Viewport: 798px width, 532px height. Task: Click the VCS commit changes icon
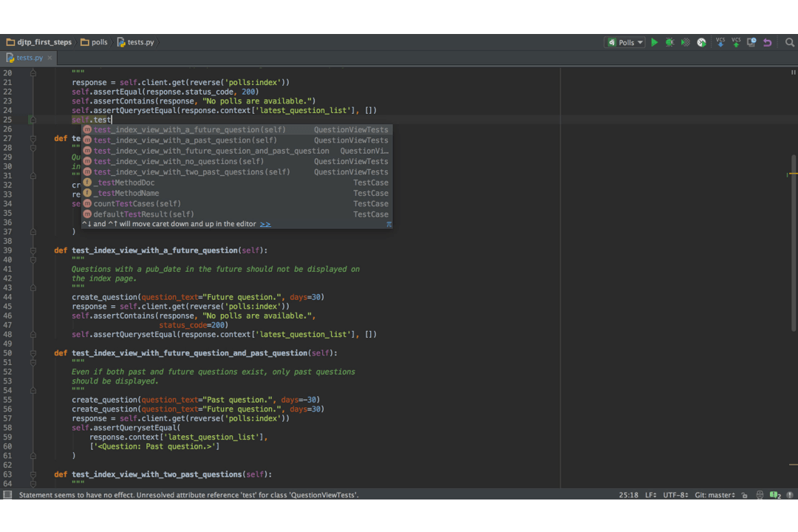736,43
